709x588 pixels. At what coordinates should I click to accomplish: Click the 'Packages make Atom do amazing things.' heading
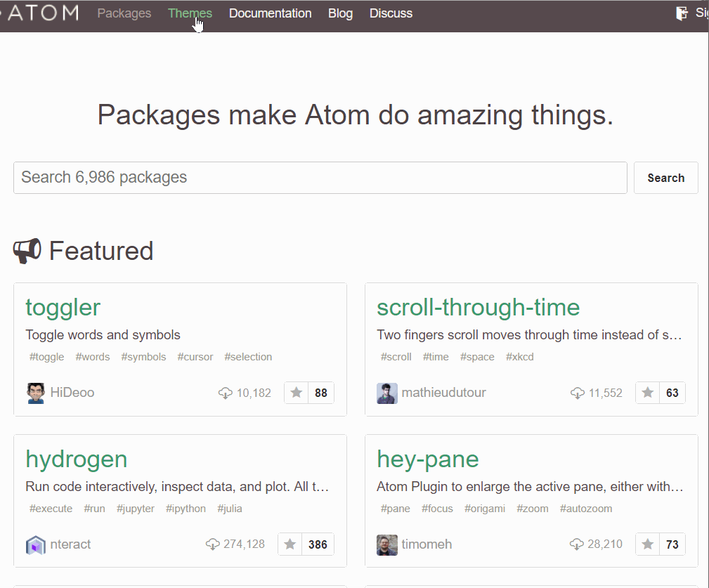click(356, 115)
